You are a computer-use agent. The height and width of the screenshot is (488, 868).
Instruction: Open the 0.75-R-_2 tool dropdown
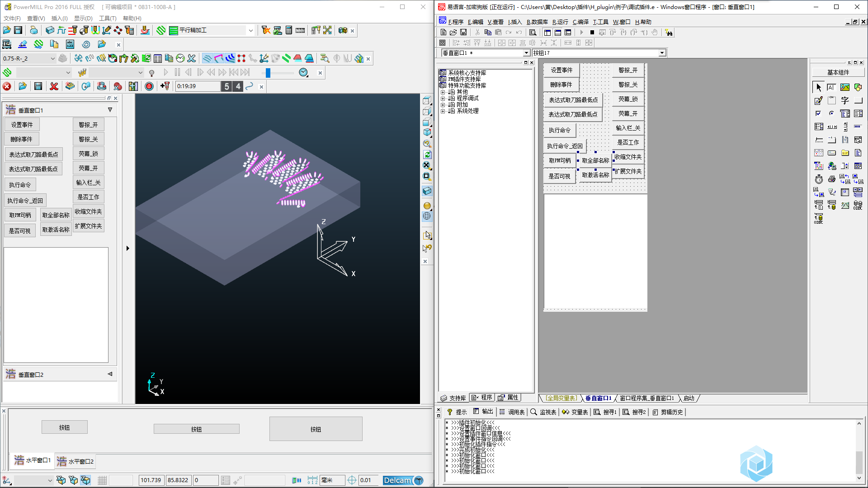click(x=52, y=58)
